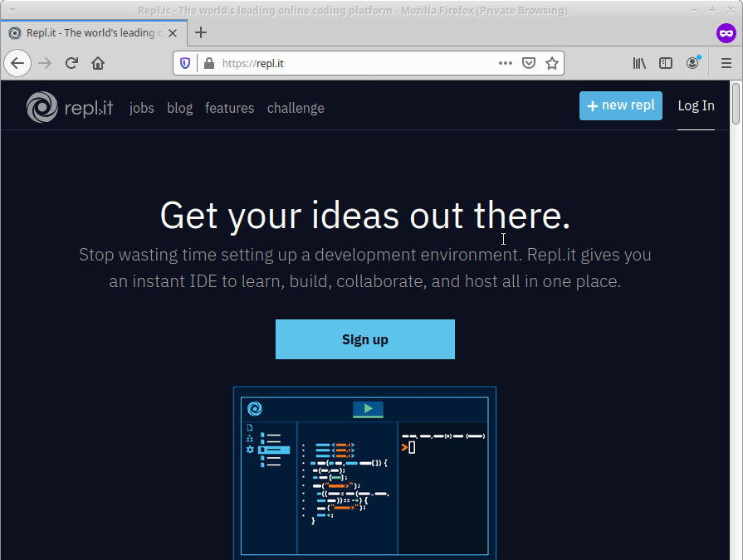
Task: Open a new browser tab
Action: point(201,32)
